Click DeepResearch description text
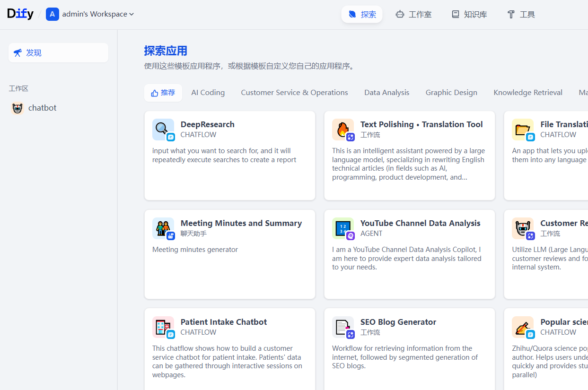588x390 pixels. pyautogui.click(x=224, y=155)
